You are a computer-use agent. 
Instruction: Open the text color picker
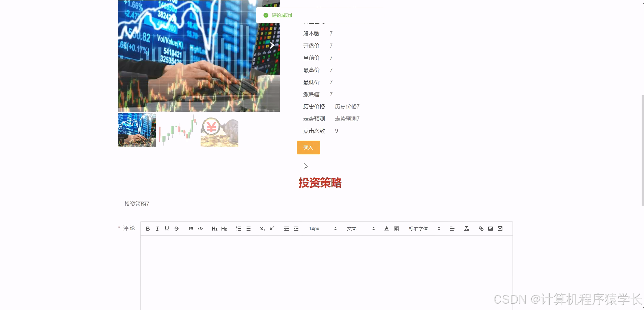tap(386, 229)
